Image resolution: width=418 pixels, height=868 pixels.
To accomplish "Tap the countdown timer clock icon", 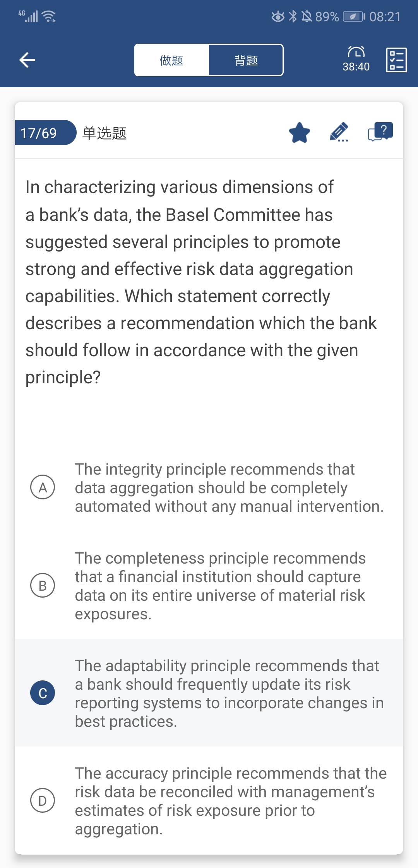I will (x=356, y=52).
